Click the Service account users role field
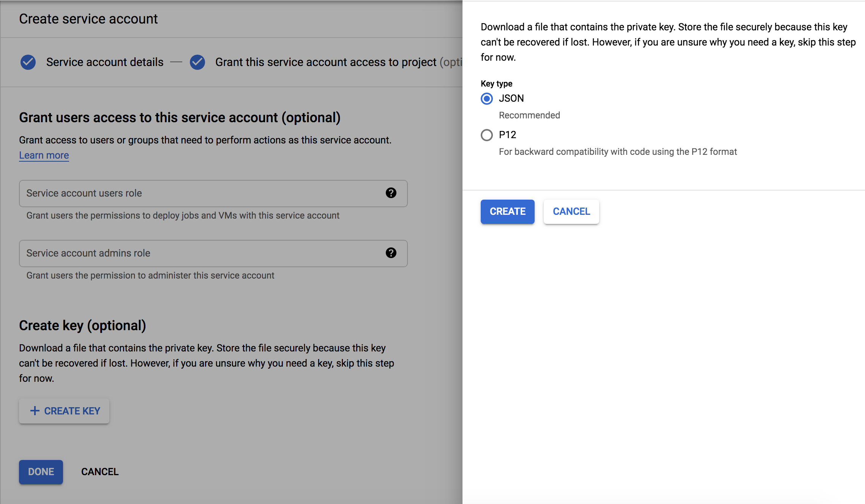 tap(190, 194)
